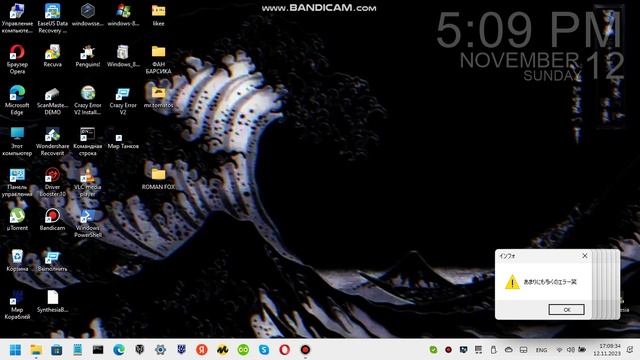Image resolution: width=640 pixels, height=360 pixels.
Task: Switch the ENG input language indicator
Action: coord(541,350)
